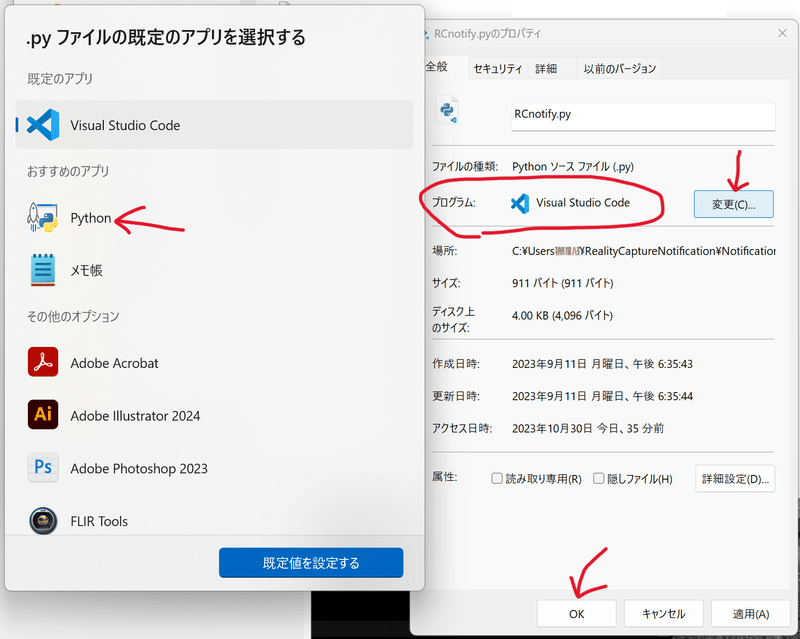Click the おすすめのアプリ section heading
Viewport: 800px width, 639px height.
tap(68, 171)
